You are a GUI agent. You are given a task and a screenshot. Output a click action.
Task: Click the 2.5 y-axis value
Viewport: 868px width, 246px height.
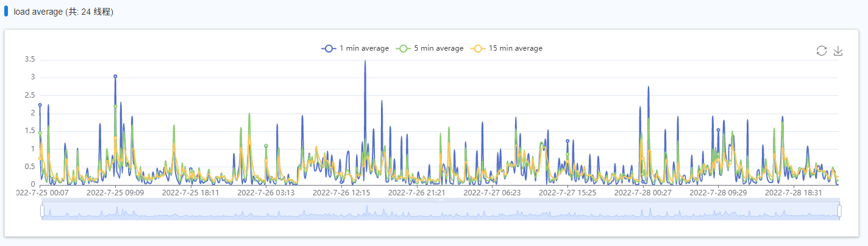[x=29, y=95]
